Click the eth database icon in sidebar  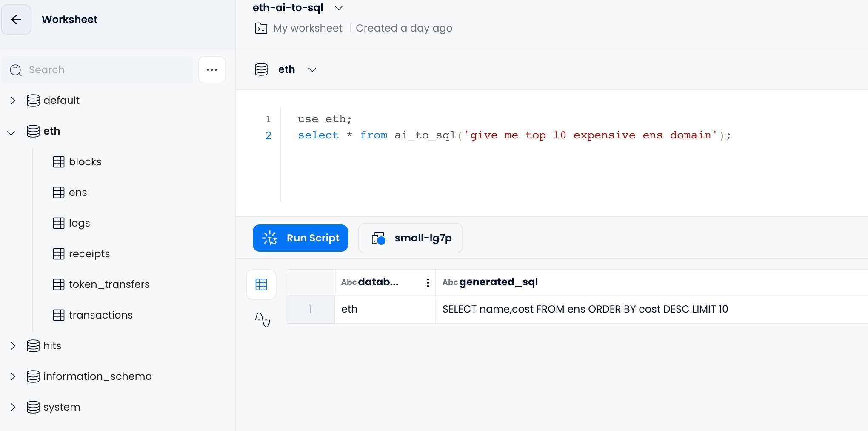pos(33,131)
